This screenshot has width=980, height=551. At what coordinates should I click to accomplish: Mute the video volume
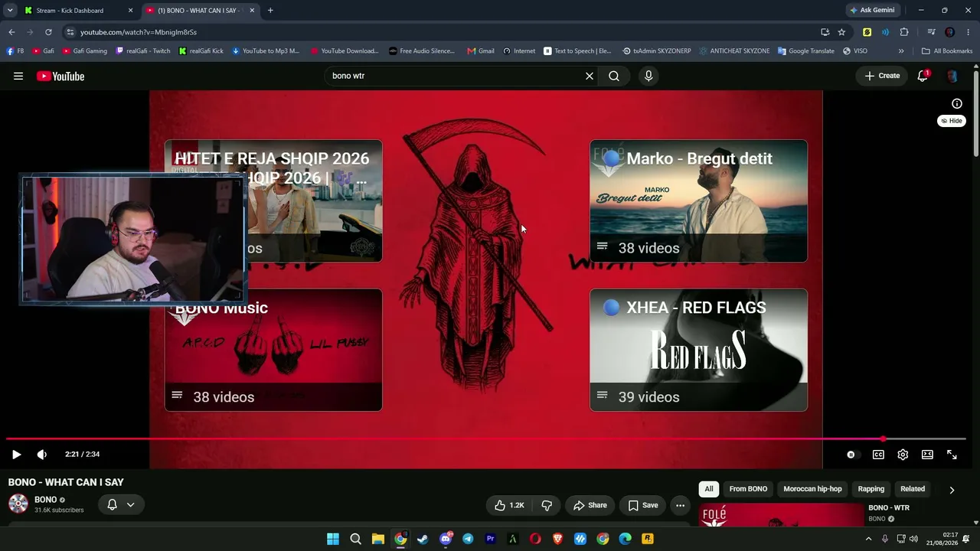42,455
